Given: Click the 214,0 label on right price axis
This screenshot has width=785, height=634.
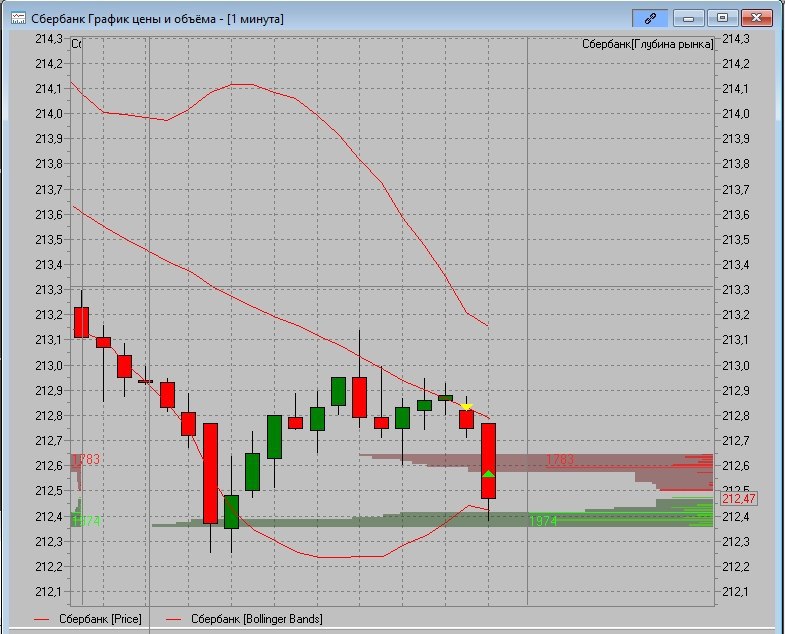Looking at the screenshot, I should (735, 114).
